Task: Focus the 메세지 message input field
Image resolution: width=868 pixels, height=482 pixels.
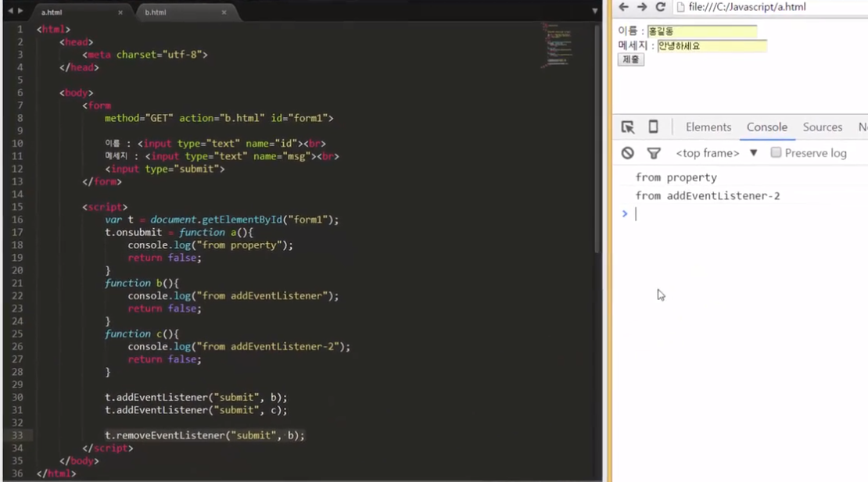Action: pyautogui.click(x=712, y=46)
